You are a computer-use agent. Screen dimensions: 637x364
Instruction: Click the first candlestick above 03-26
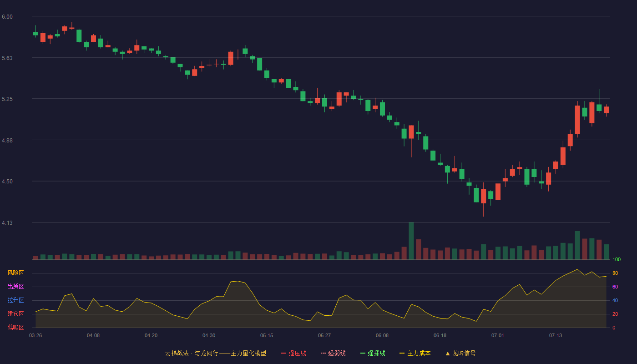(35, 33)
